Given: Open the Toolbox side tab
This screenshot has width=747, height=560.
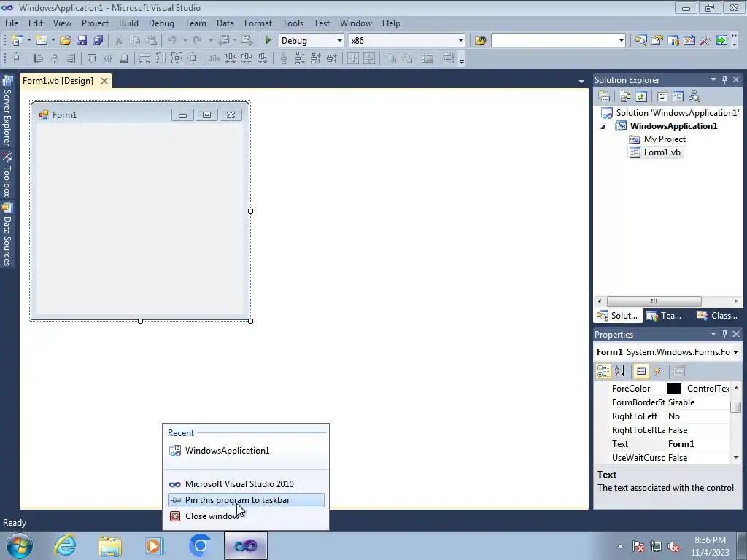Looking at the screenshot, I should point(7,175).
